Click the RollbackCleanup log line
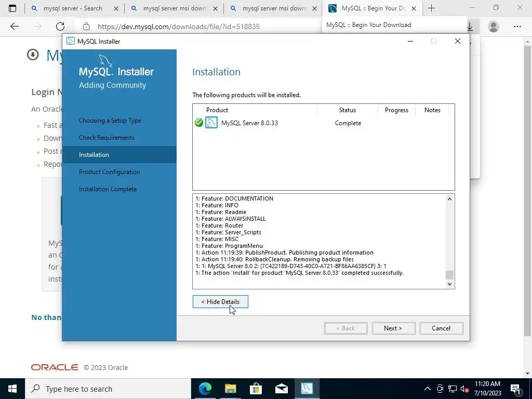Image resolution: width=532 pixels, height=399 pixels. [x=274, y=259]
